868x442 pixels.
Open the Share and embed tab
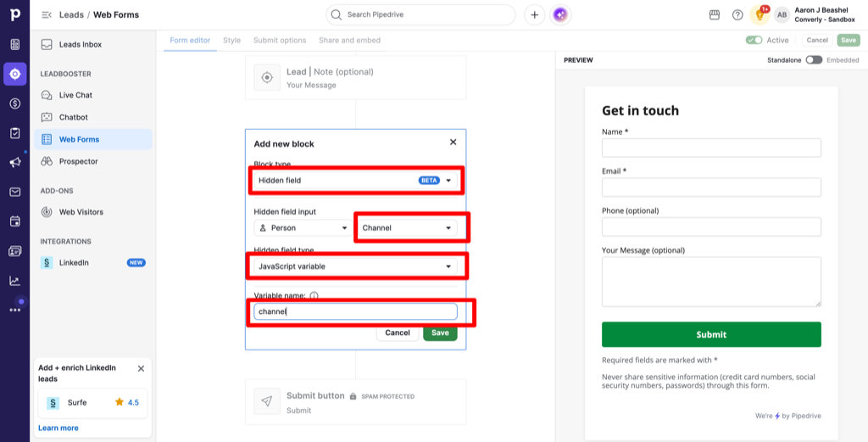coord(349,41)
